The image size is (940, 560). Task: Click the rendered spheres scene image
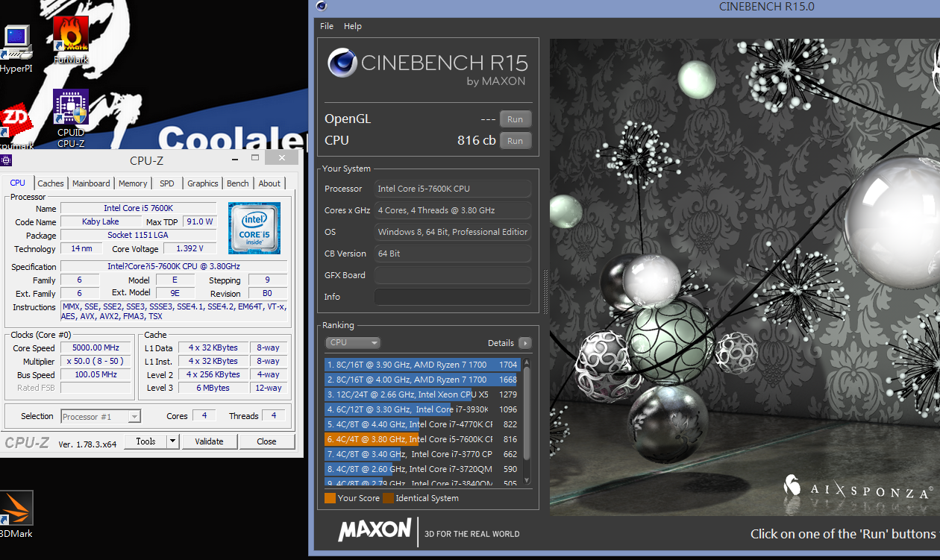pyautogui.click(x=745, y=277)
